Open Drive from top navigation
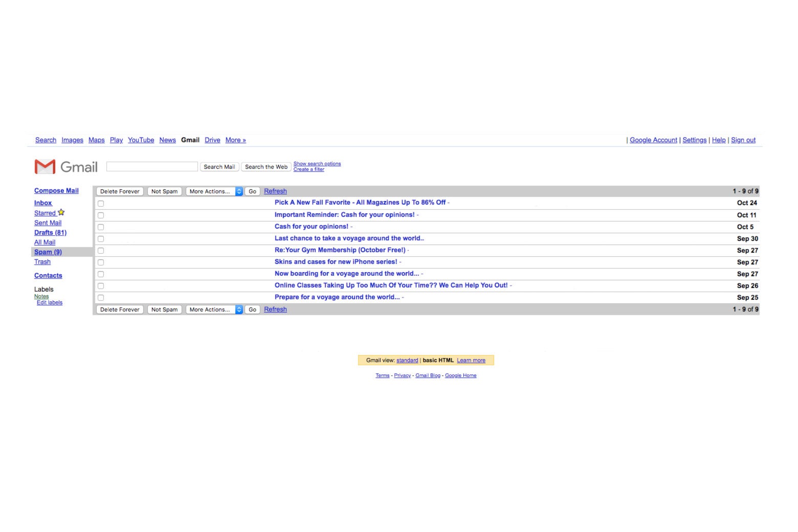Viewport: 798px width, 532px height. (212, 140)
